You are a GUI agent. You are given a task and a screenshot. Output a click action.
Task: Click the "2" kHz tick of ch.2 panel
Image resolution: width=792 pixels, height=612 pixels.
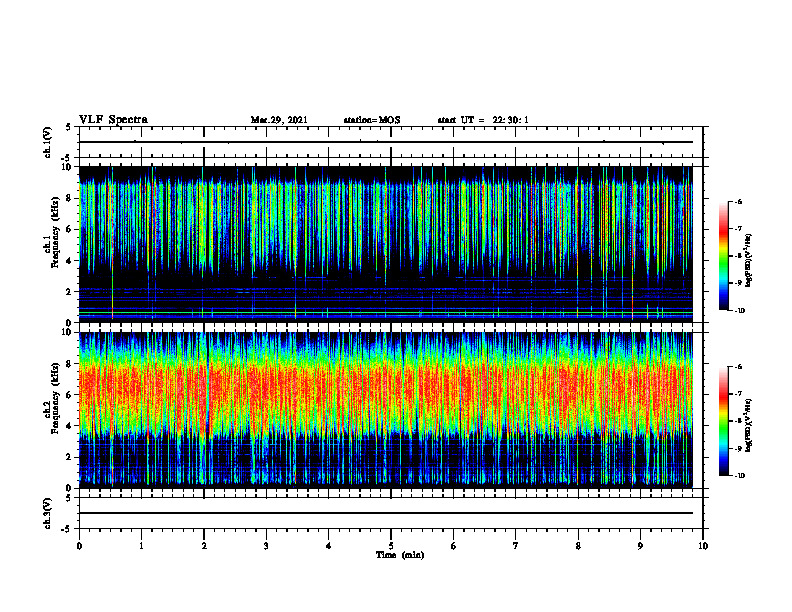click(x=70, y=457)
